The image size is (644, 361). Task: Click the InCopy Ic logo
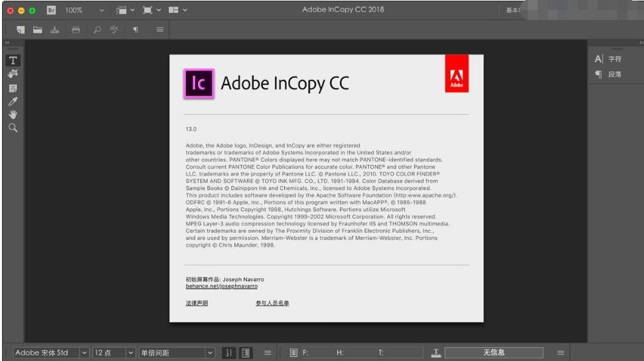[199, 84]
